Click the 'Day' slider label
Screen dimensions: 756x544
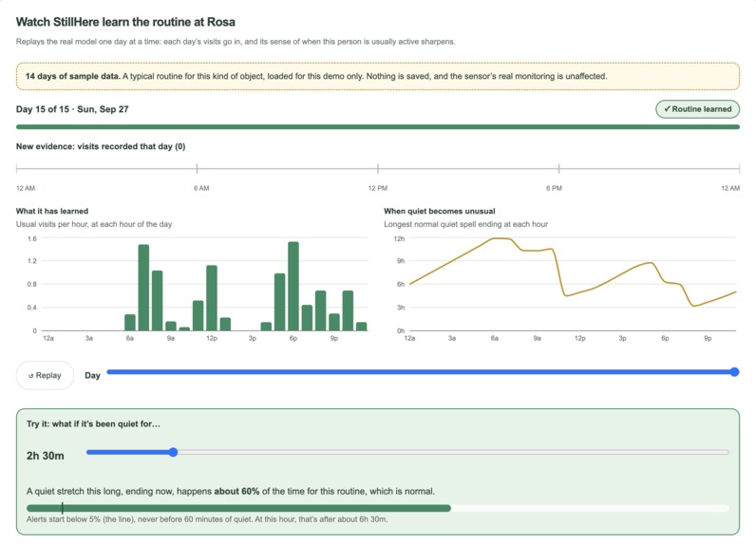coord(92,375)
